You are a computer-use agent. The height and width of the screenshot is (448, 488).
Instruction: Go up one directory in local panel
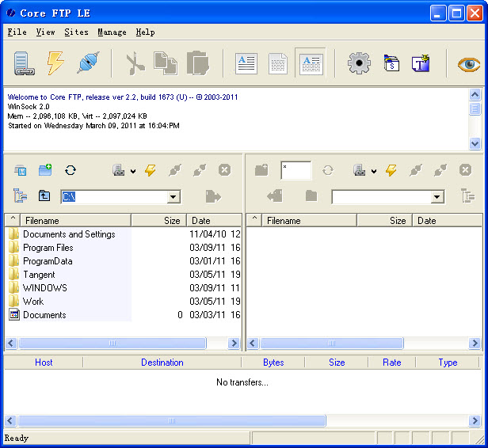pyautogui.click(x=45, y=196)
